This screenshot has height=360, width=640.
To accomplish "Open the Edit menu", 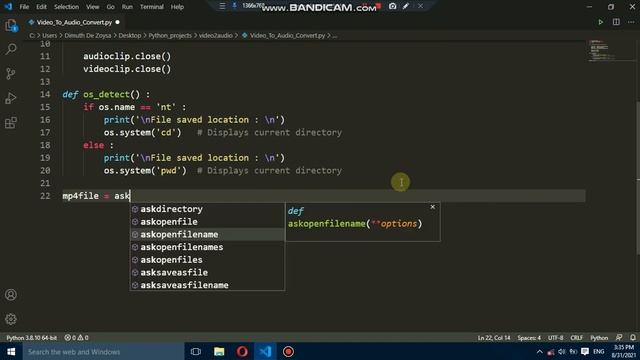I will [x=41, y=7].
